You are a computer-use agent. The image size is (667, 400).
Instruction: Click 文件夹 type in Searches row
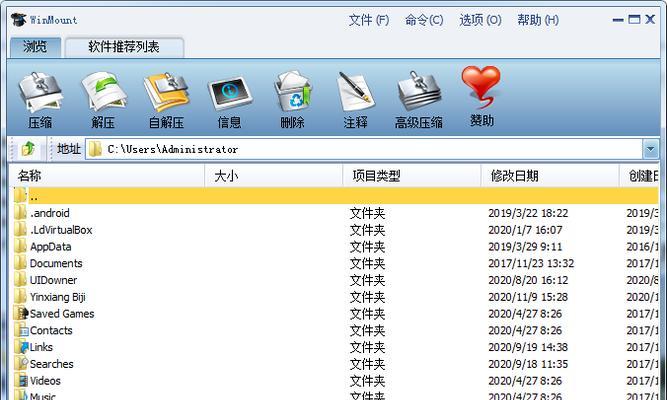click(x=367, y=364)
